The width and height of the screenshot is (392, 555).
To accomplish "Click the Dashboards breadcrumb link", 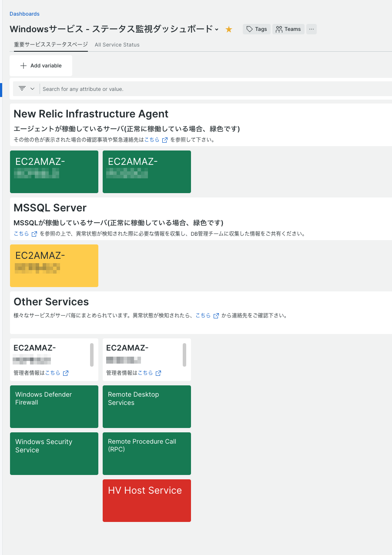I will (24, 14).
